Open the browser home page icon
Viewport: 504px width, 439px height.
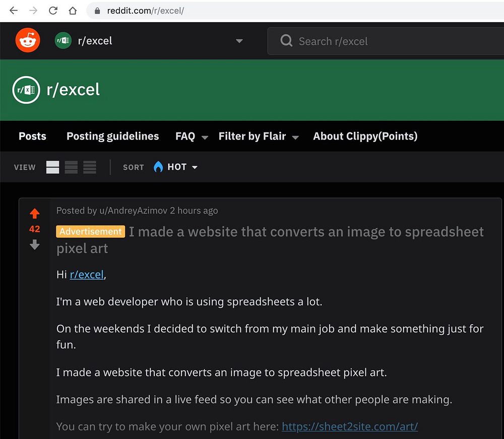[73, 11]
